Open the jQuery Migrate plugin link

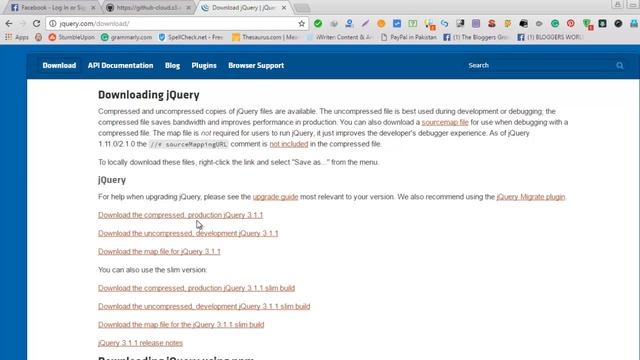pyautogui.click(x=531, y=197)
